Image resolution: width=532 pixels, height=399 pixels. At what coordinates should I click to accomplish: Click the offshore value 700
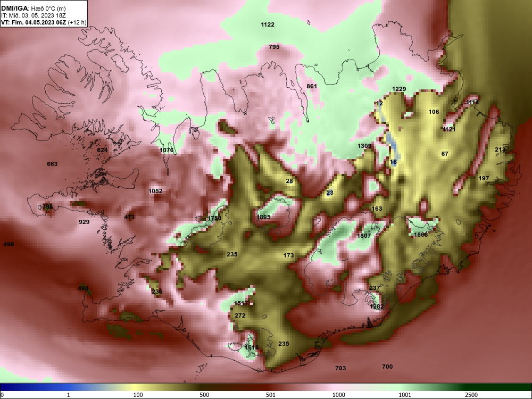point(387,367)
